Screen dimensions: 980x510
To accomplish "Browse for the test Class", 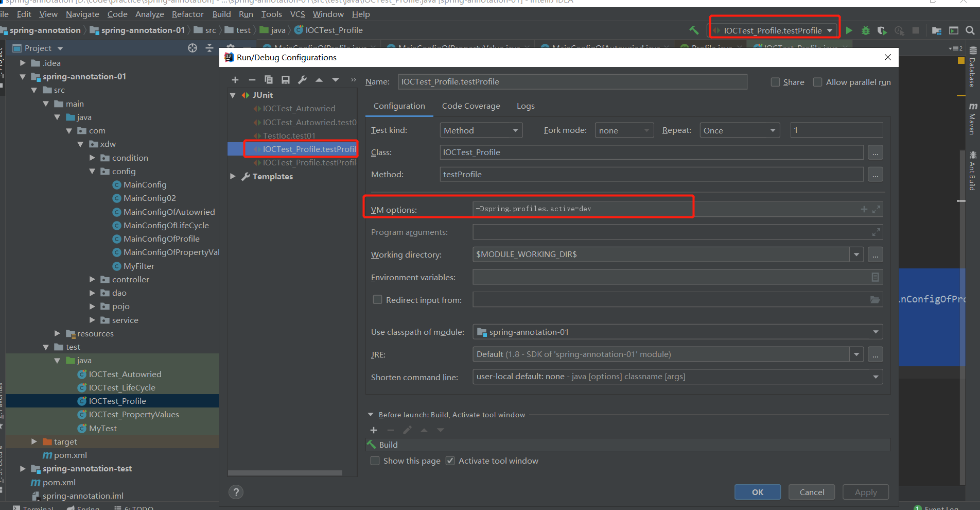I will [x=876, y=152].
